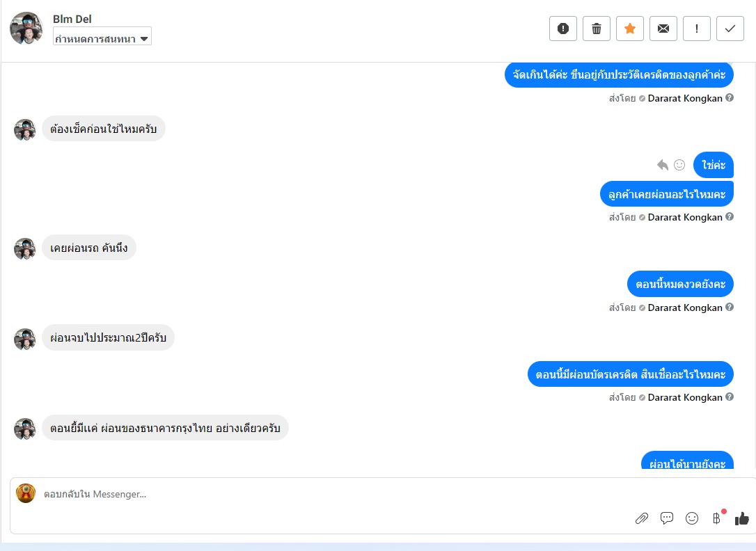Open the emoji picker in reply box

click(692, 518)
